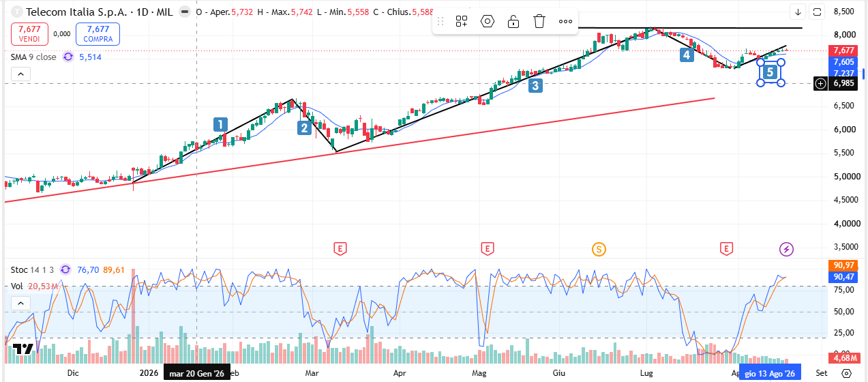The width and height of the screenshot is (868, 382).
Task: Lock the selected drawing with padlock icon
Action: (x=513, y=21)
